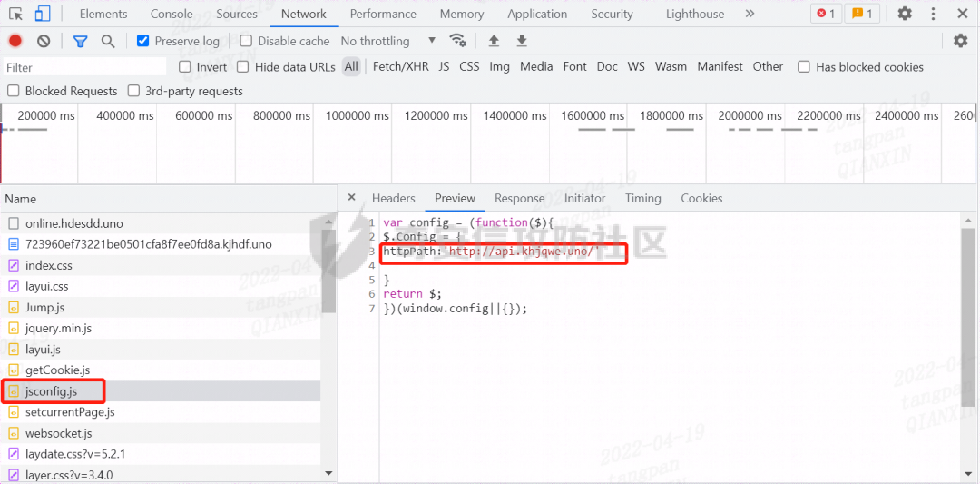The height and width of the screenshot is (484, 980).
Task: Click the Filter text input field
Action: pyautogui.click(x=84, y=67)
